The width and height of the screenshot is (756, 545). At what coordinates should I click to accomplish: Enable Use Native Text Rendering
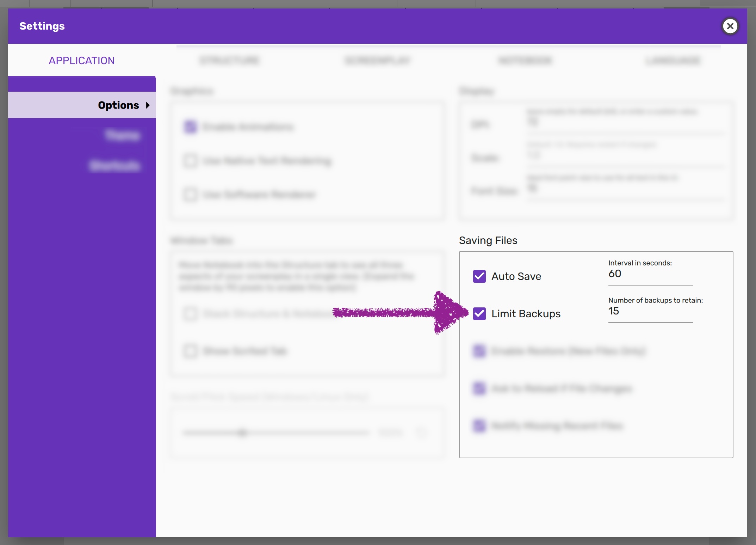190,161
